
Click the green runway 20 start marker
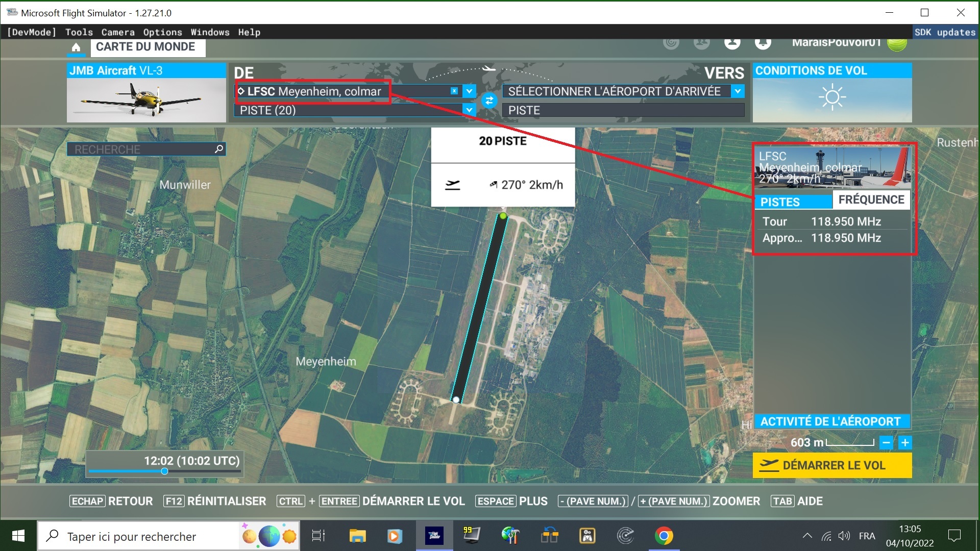coord(503,216)
